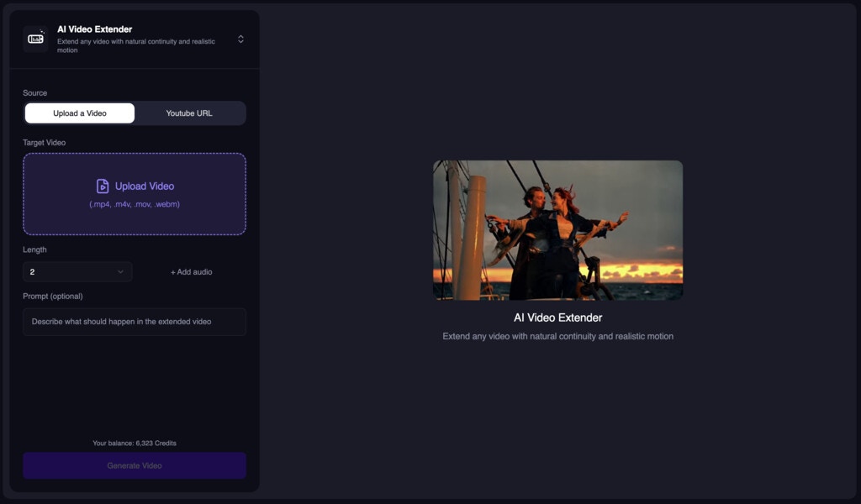Select the Upload a Video source option
The height and width of the screenshot is (504, 861).
79,113
